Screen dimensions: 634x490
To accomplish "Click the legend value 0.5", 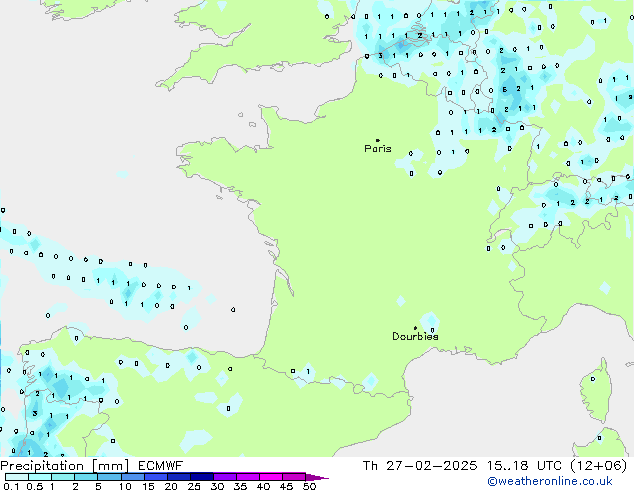I will pyautogui.click(x=35, y=486).
